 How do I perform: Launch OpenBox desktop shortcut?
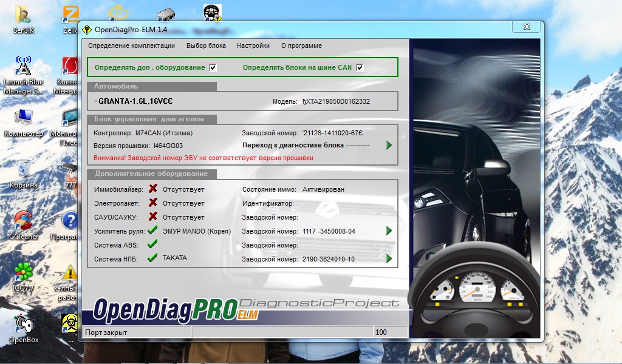coord(24,329)
